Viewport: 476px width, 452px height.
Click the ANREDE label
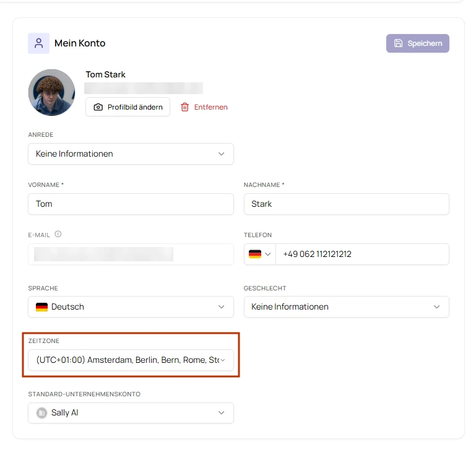41,134
